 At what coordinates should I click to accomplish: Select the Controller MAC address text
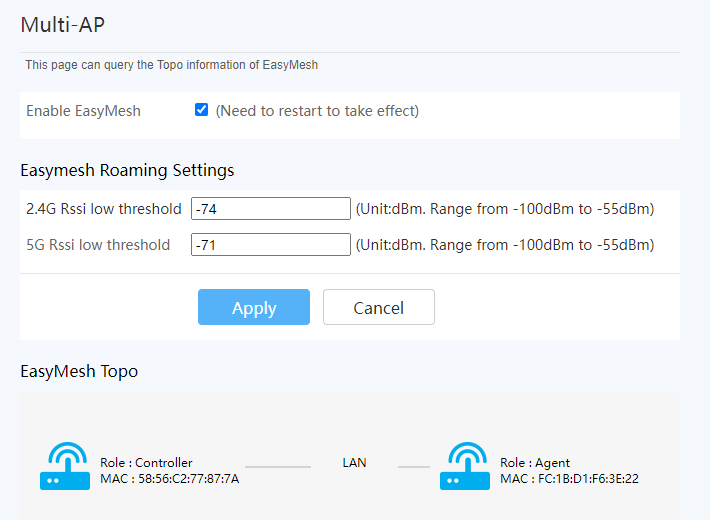pos(170,479)
